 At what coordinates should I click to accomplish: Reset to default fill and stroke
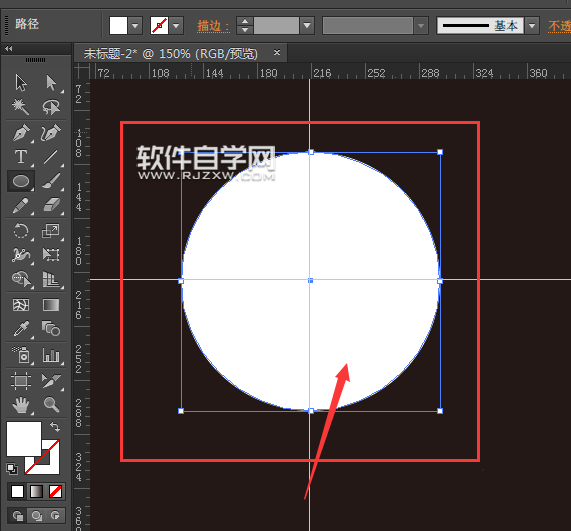click(x=12, y=469)
